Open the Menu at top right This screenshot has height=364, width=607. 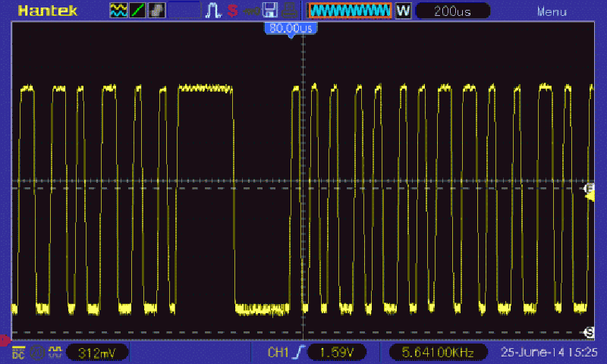(x=552, y=11)
